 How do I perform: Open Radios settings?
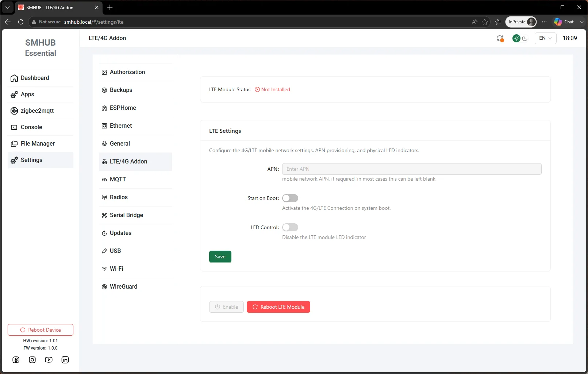[x=135, y=197]
